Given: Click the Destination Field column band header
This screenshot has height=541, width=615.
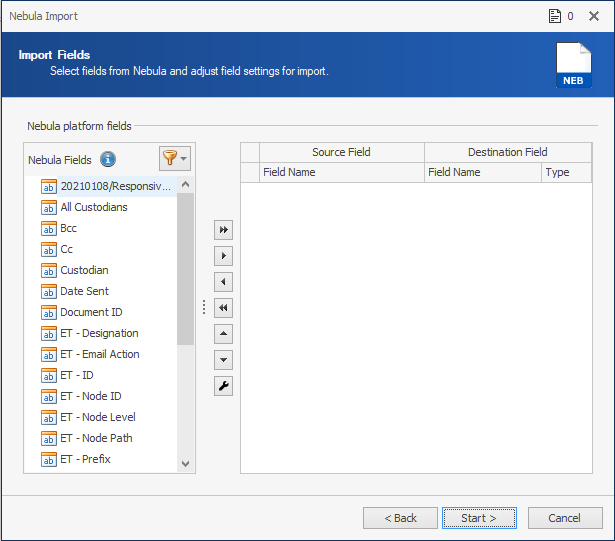Looking at the screenshot, I should (508, 152).
